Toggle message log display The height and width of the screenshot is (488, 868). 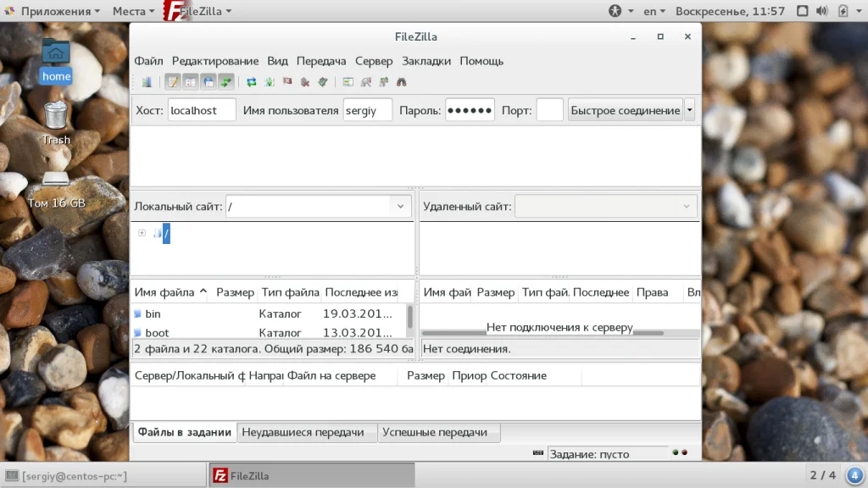pos(173,82)
